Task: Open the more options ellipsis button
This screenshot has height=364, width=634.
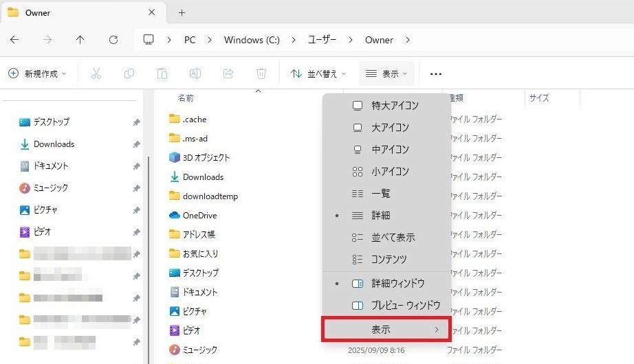Action: click(x=435, y=73)
